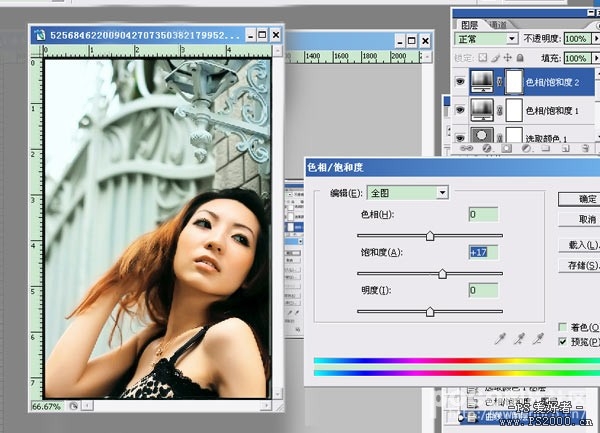Open the new adjustment layer icon menu
This screenshot has width=600, height=433.
coord(526,148)
